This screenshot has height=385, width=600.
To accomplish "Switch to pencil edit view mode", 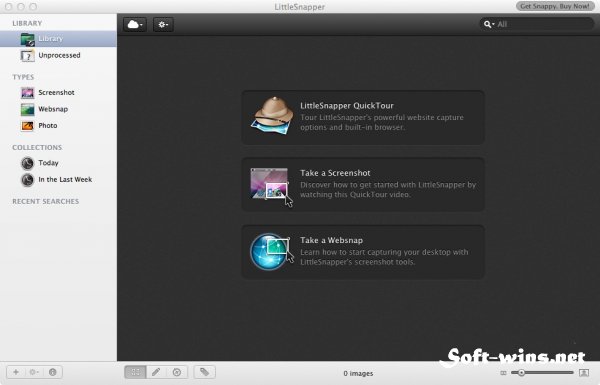I will 156,372.
